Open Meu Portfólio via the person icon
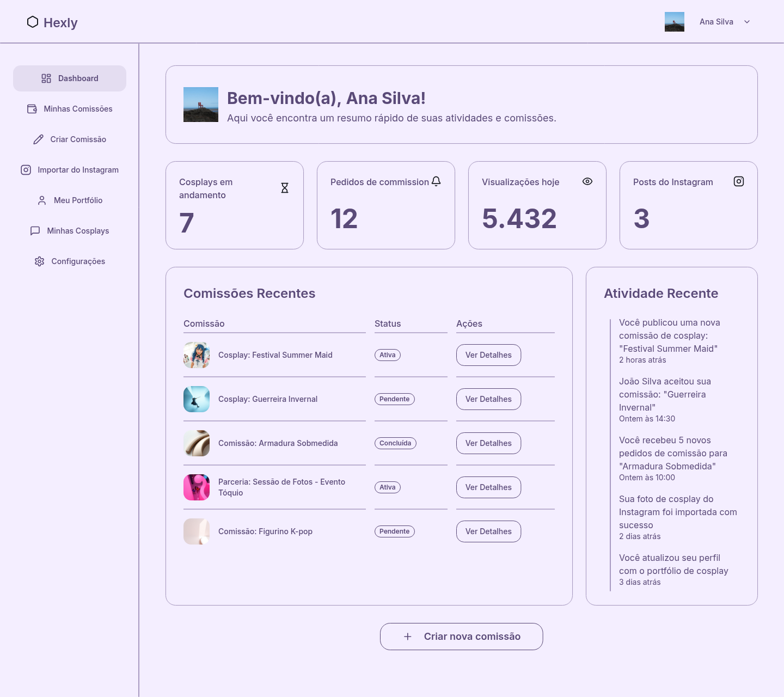 click(42, 200)
